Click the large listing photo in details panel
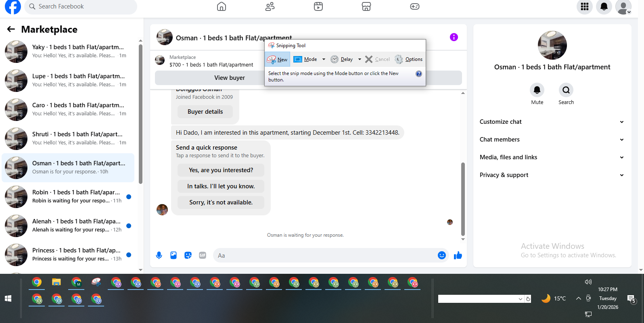644x323 pixels. (552, 45)
